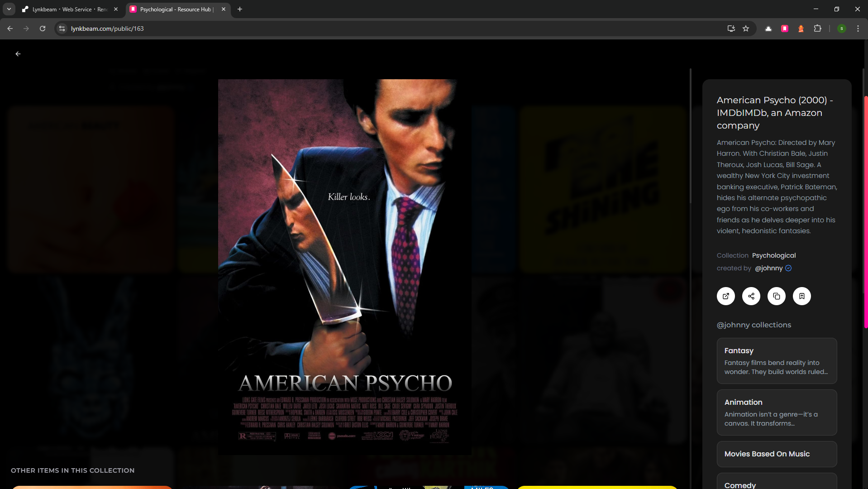
Task: Click the bookmark save icon button
Action: pos(802,296)
